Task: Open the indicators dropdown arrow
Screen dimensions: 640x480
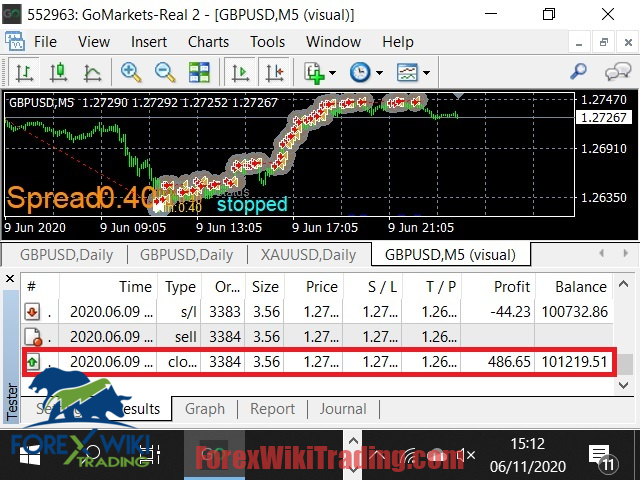Action: (x=332, y=73)
